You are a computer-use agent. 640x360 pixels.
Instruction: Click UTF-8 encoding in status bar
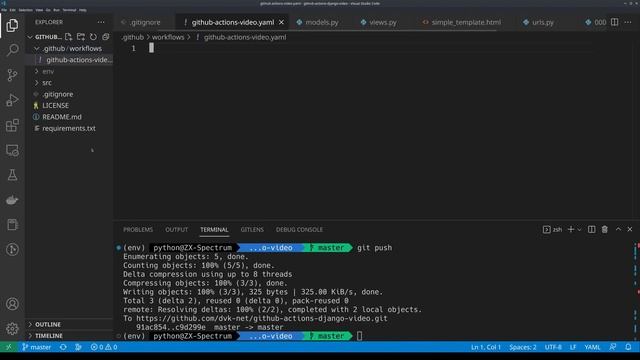coord(553,347)
